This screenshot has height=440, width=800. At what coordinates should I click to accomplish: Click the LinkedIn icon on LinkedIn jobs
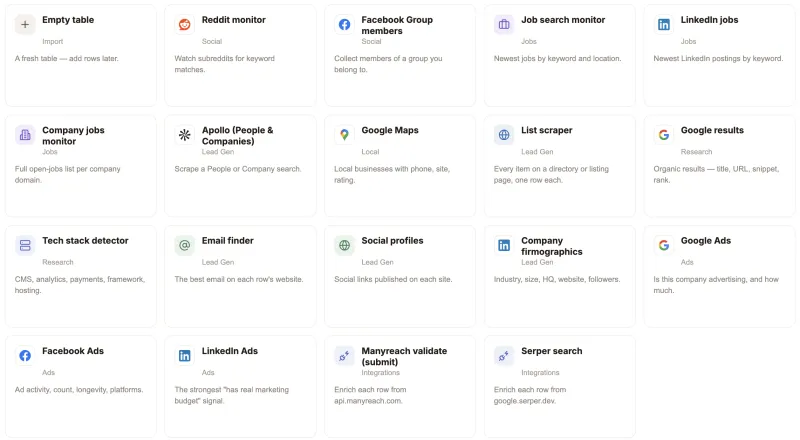(664, 25)
